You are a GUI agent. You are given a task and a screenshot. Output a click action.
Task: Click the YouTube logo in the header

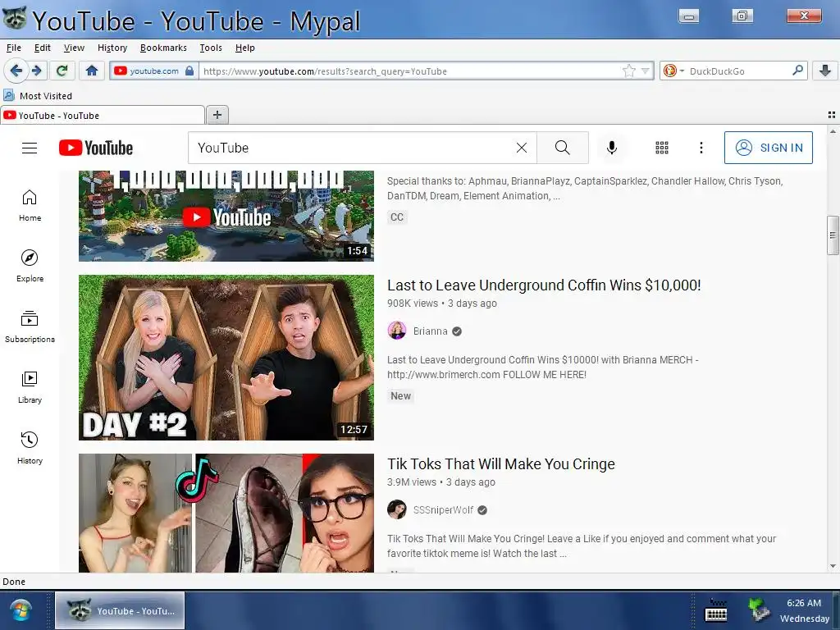(96, 148)
